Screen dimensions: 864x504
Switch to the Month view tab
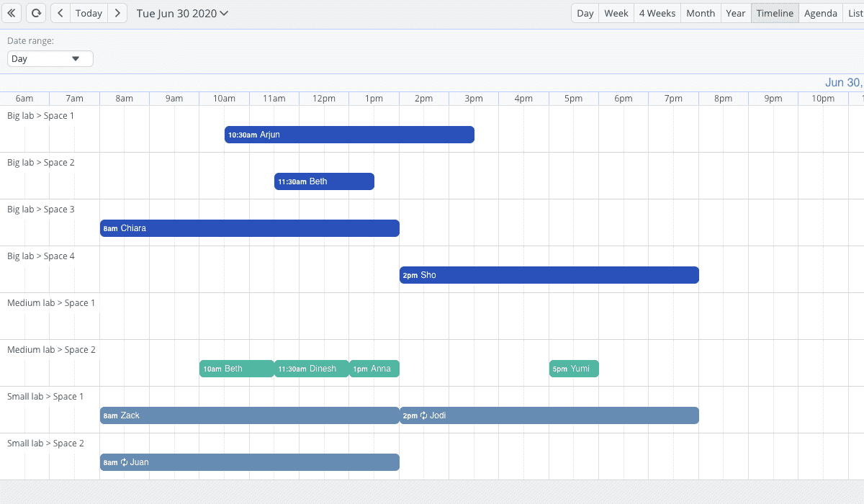(x=700, y=13)
